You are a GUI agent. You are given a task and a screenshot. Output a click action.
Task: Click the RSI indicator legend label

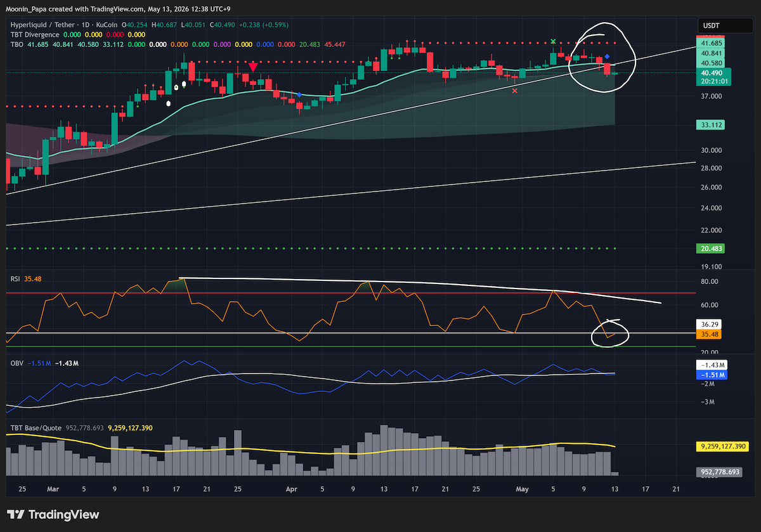[16, 278]
